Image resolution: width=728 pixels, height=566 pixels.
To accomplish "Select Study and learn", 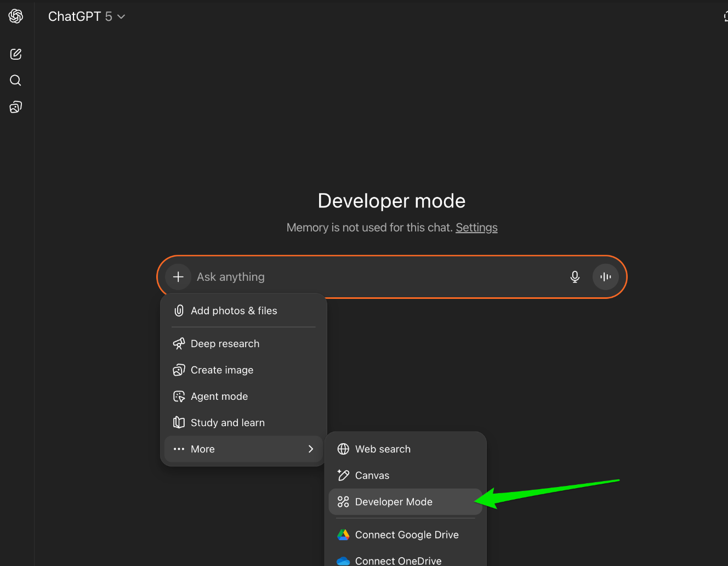I will [x=228, y=422].
